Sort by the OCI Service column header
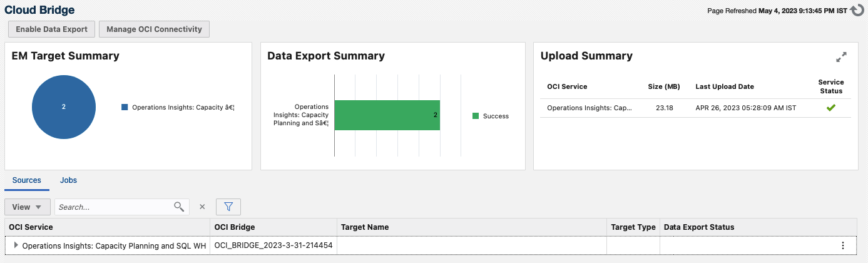The image size is (868, 263). [31, 227]
